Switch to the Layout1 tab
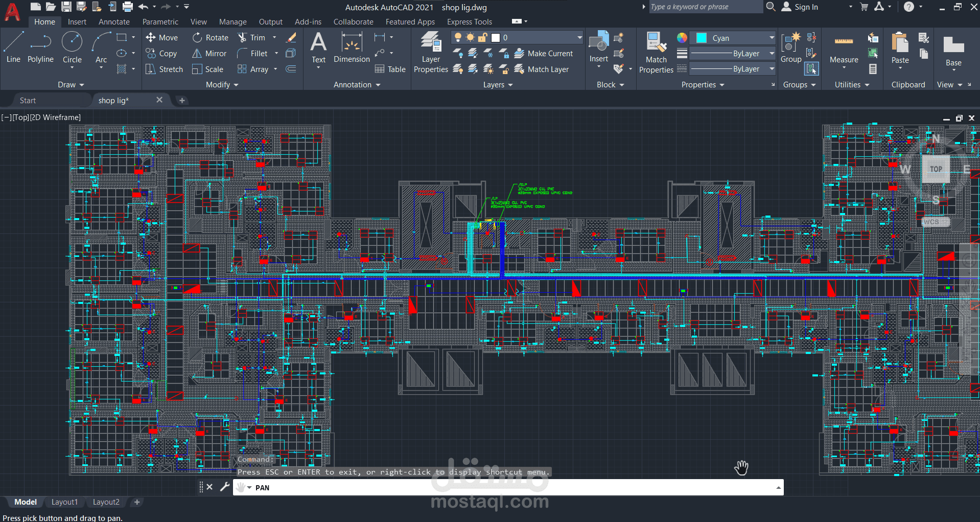Image resolution: width=980 pixels, height=522 pixels. tap(64, 502)
